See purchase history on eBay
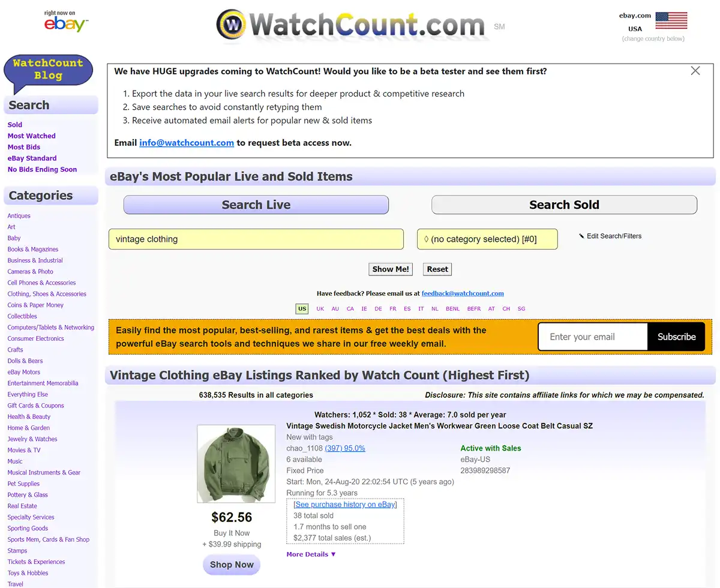 345,504
